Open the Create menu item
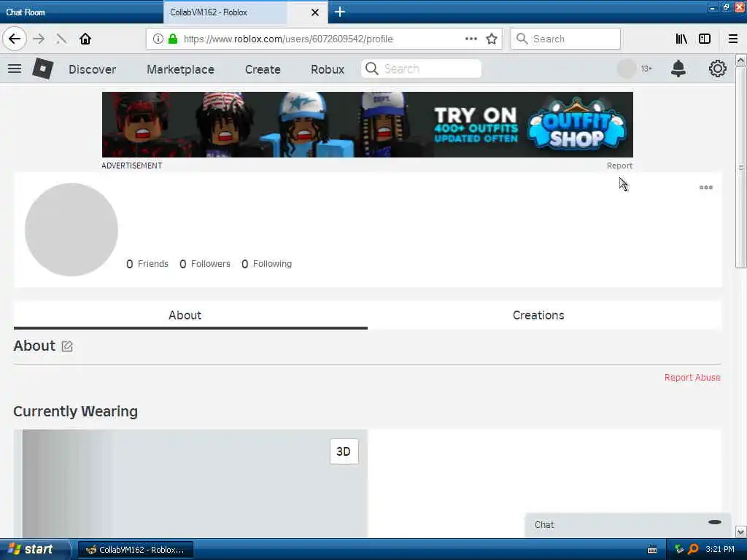 click(x=263, y=69)
